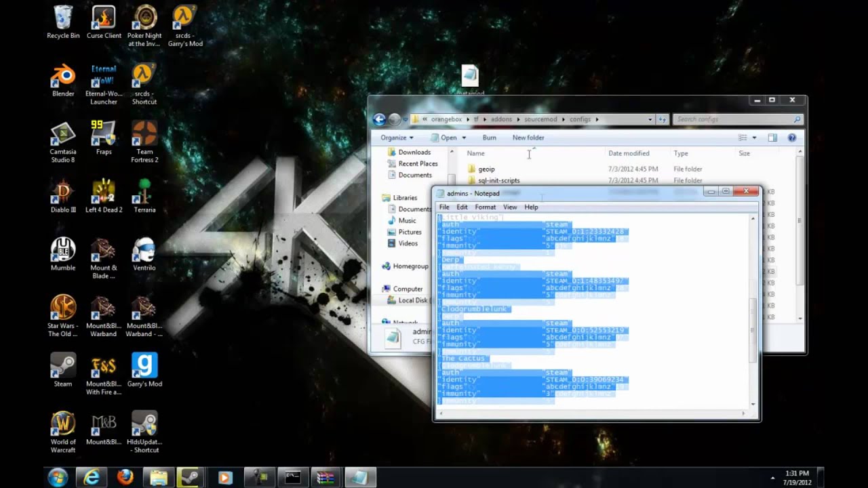
Task: Select the sql-init-scripts folder
Action: [498, 181]
